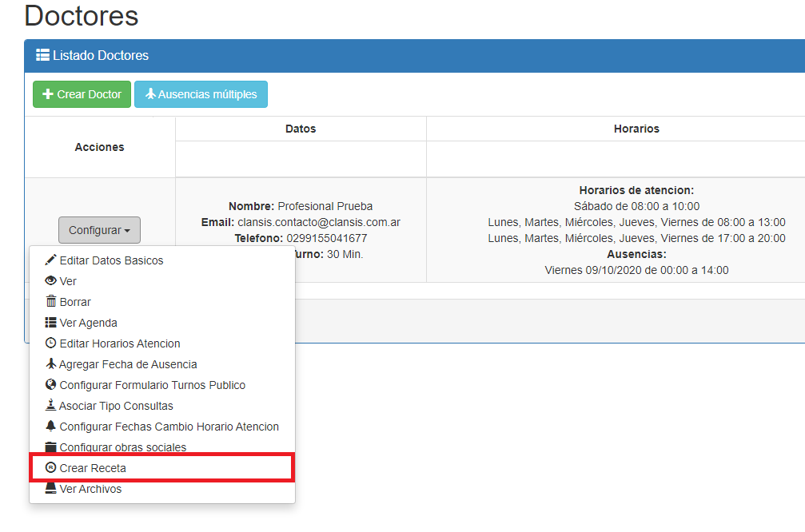
Task: Click the drive icon beside Ver Archivos
Action: (51, 489)
